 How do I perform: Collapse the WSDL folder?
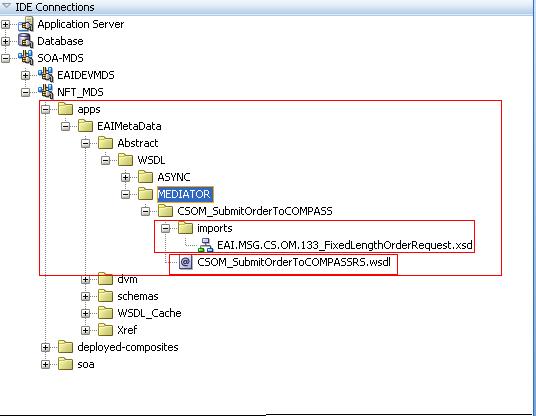(x=106, y=160)
